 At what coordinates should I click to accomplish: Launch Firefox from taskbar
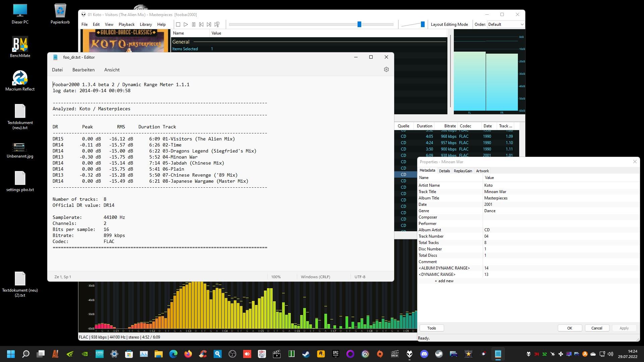click(x=188, y=354)
